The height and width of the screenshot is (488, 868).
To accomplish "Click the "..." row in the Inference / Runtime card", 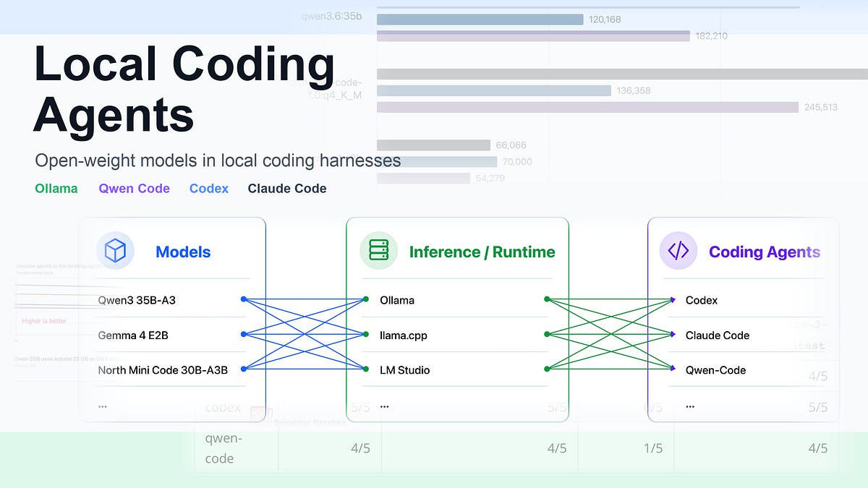I will coord(384,406).
